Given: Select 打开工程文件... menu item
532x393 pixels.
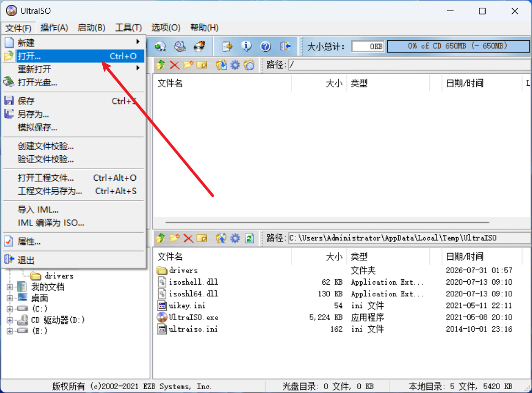Looking at the screenshot, I should [74, 178].
